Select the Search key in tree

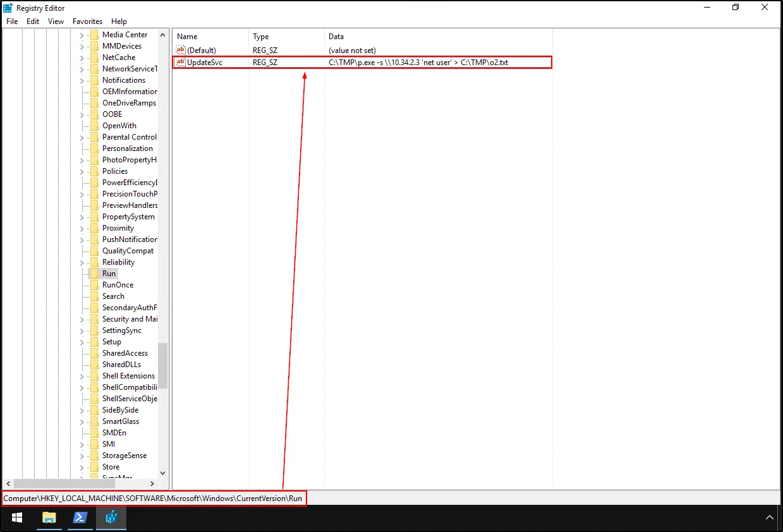[x=113, y=296]
